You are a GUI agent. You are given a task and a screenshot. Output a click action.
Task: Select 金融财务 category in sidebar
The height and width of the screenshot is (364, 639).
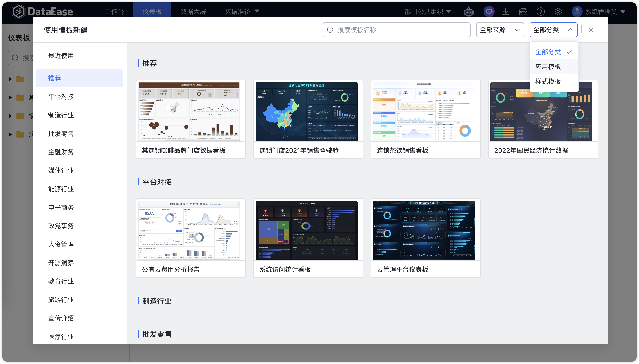[x=80, y=152]
